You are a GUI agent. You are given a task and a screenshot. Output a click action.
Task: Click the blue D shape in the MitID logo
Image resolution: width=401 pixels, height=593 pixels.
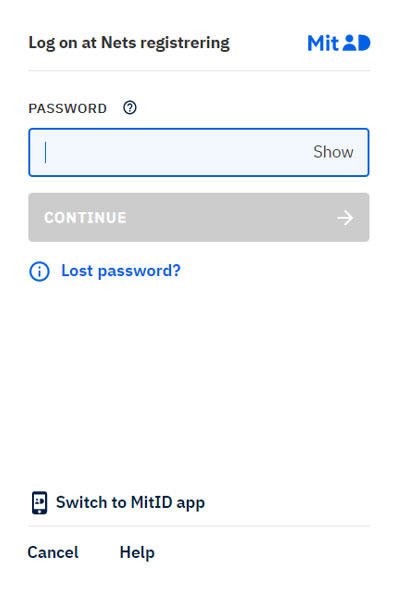tap(364, 42)
